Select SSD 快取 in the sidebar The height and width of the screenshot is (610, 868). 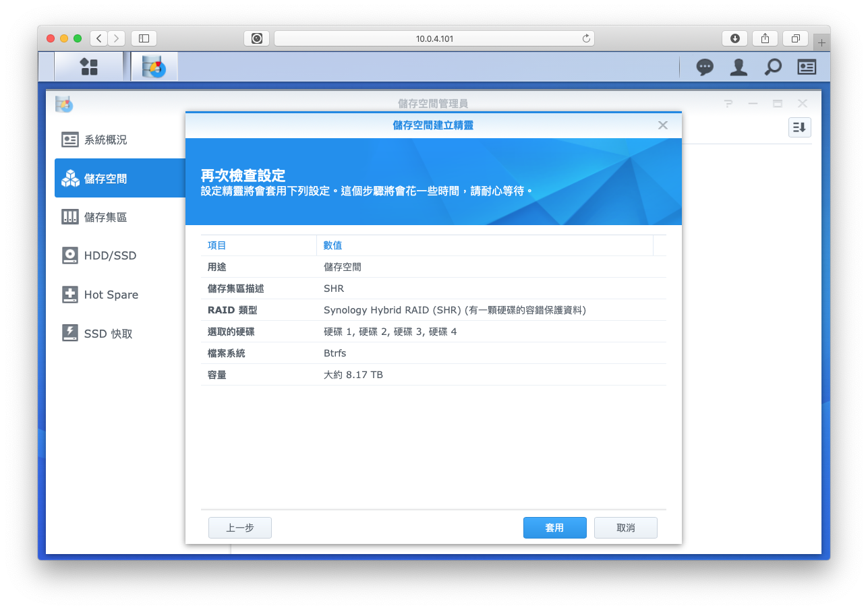click(x=120, y=333)
